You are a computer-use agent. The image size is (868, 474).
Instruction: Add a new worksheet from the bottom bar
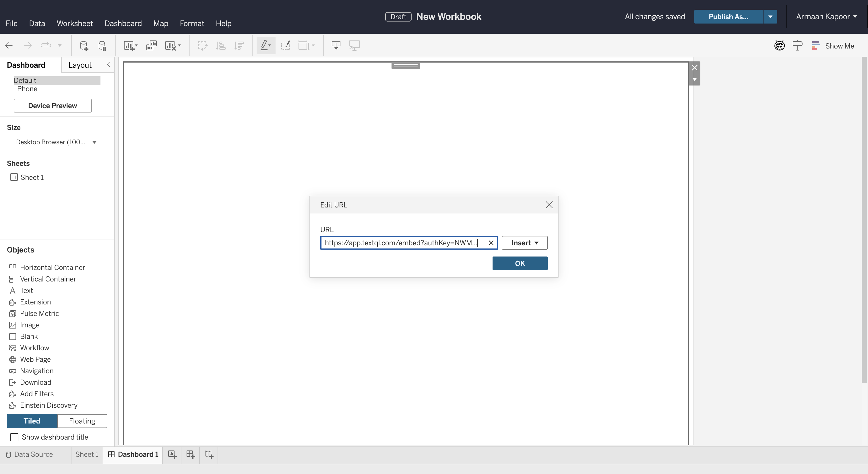[x=172, y=455]
